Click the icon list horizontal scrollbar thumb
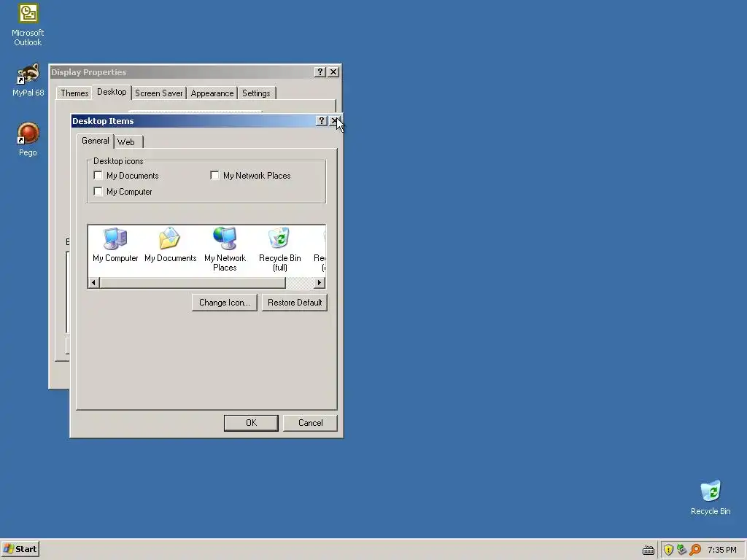Screen dimensions: 747x560 click(193, 283)
